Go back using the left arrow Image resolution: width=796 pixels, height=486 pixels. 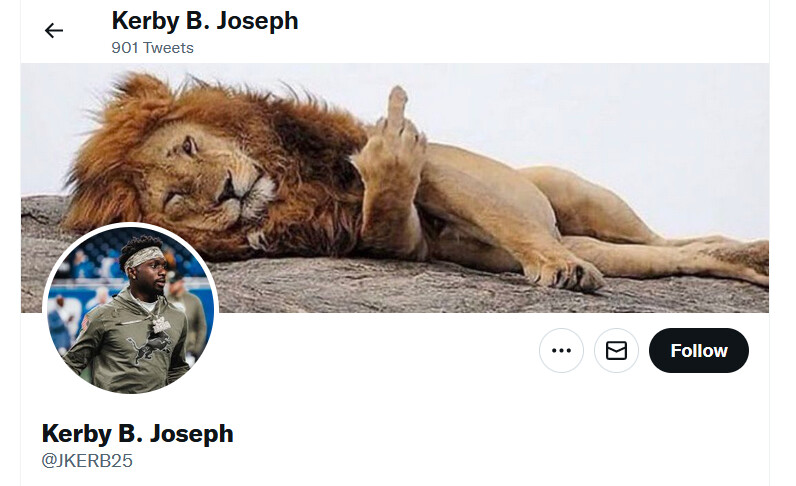click(x=54, y=30)
